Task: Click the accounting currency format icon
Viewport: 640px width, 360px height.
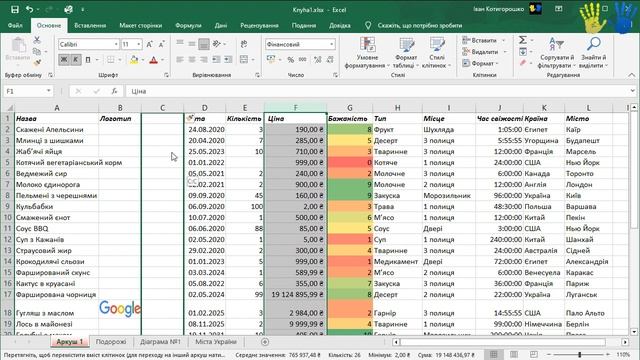Action: (271, 60)
